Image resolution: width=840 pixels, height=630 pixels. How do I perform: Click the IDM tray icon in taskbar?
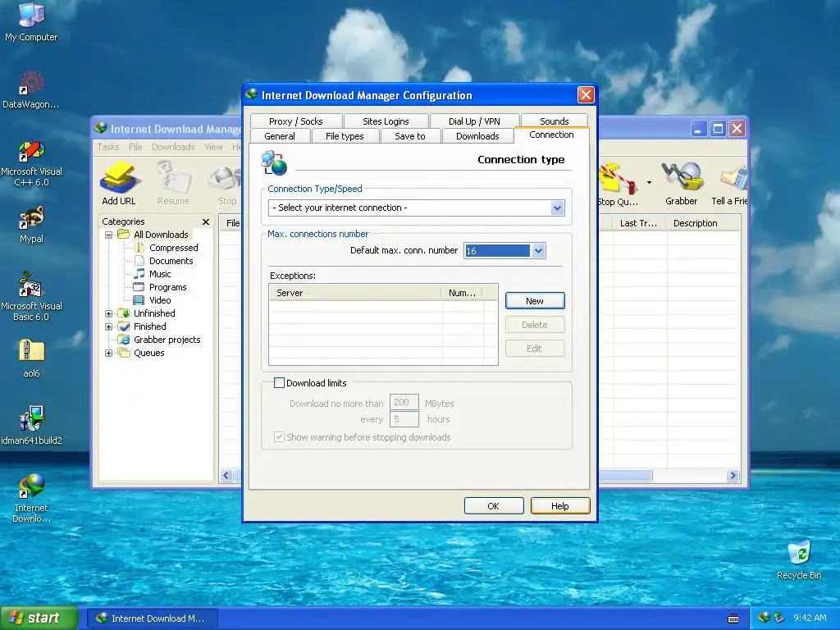click(765, 618)
